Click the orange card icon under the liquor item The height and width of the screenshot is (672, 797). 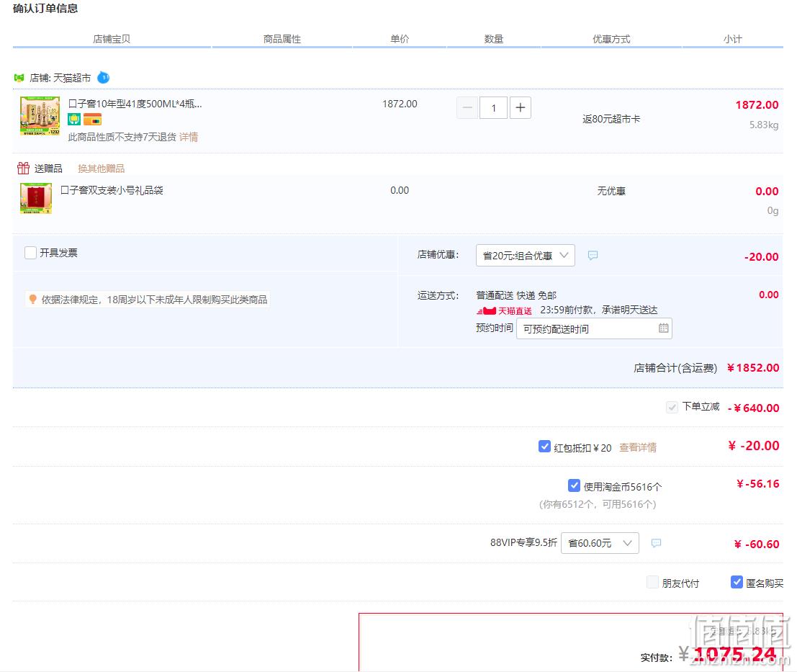coord(92,120)
